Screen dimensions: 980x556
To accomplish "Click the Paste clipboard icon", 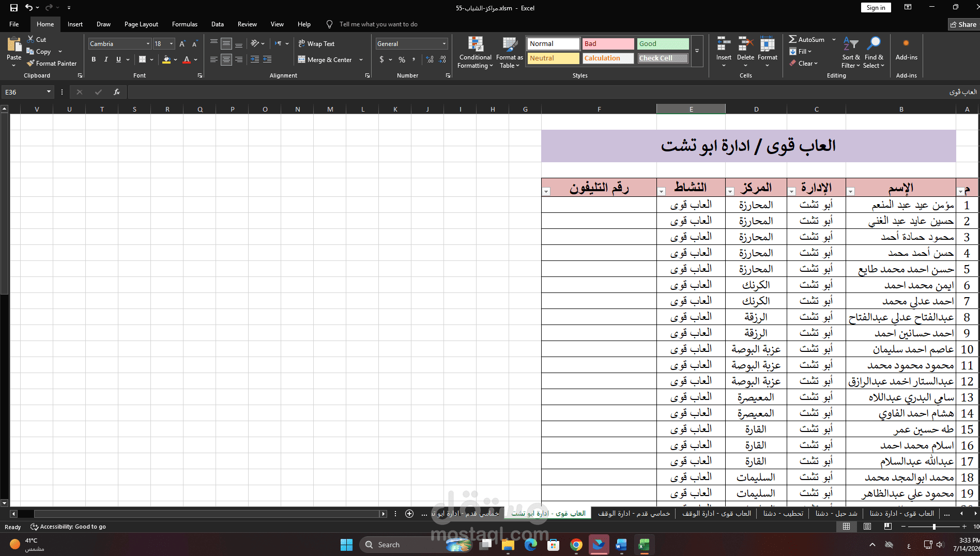I will pos(14,44).
